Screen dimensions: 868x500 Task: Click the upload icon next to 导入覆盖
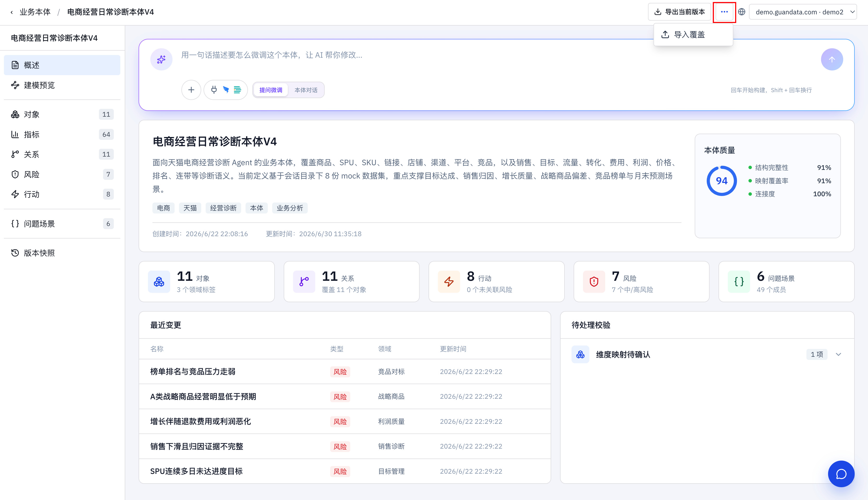[x=665, y=34]
